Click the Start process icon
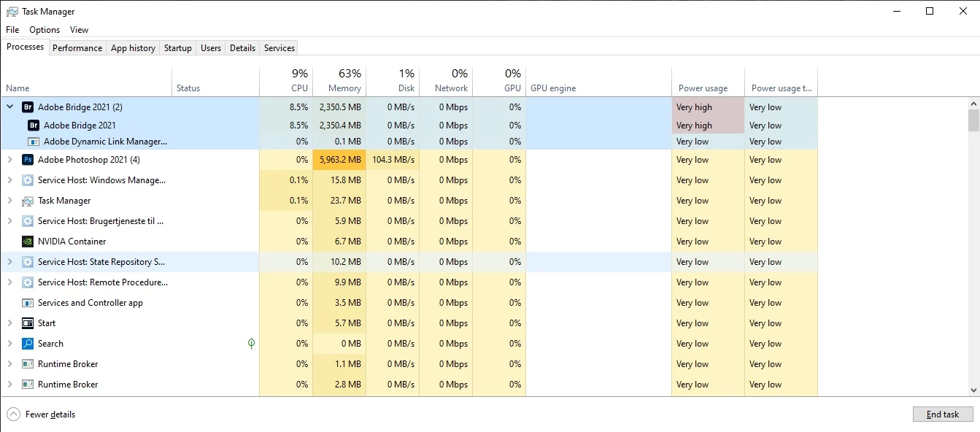Image resolution: width=980 pixels, height=432 pixels. click(28, 323)
